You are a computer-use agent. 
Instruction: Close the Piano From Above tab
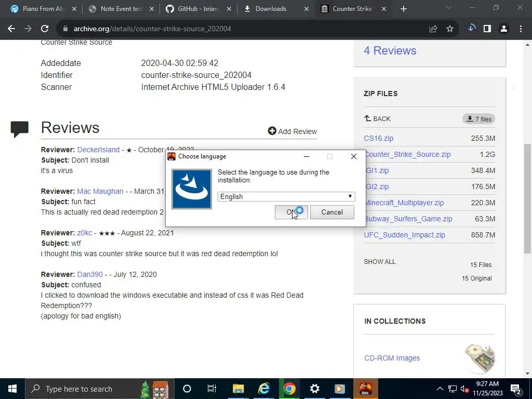click(74, 9)
